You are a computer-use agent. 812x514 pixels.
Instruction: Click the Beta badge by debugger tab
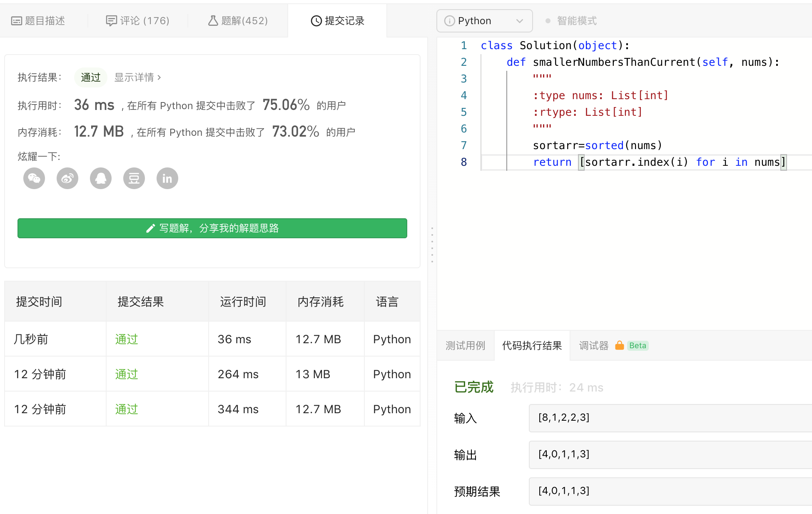click(x=638, y=346)
